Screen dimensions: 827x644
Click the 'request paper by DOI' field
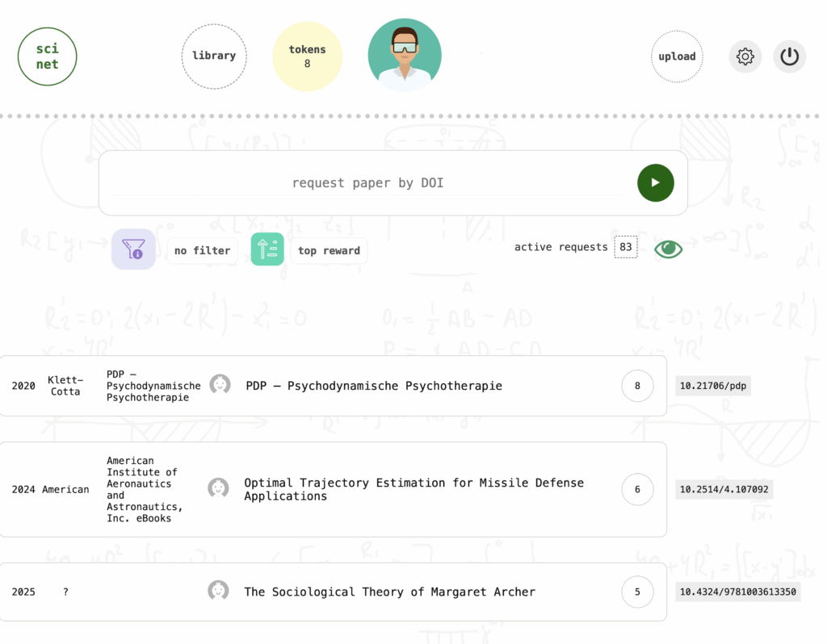coord(367,183)
